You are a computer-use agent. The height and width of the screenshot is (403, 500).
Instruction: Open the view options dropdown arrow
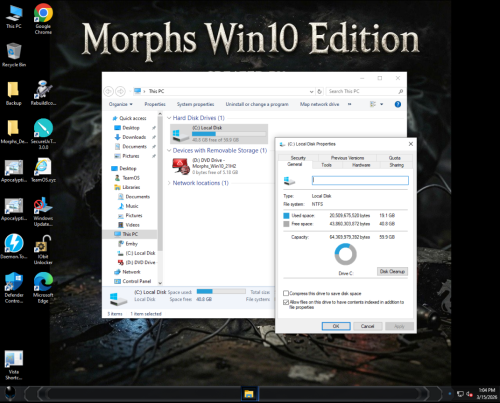tap(382, 104)
